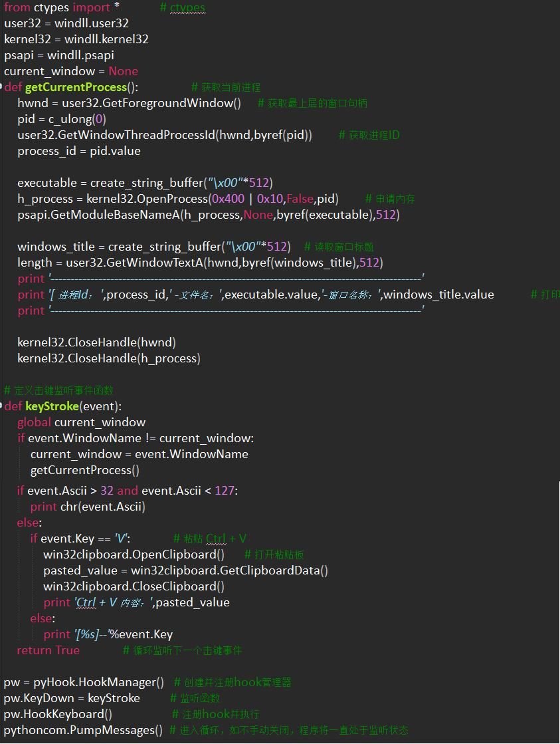
Task: Click the "def getCurrentProcess():" definition
Action: click(71, 87)
